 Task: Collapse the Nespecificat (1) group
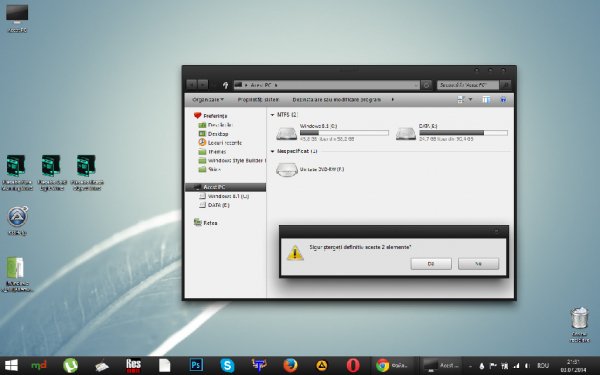pyautogui.click(x=272, y=152)
